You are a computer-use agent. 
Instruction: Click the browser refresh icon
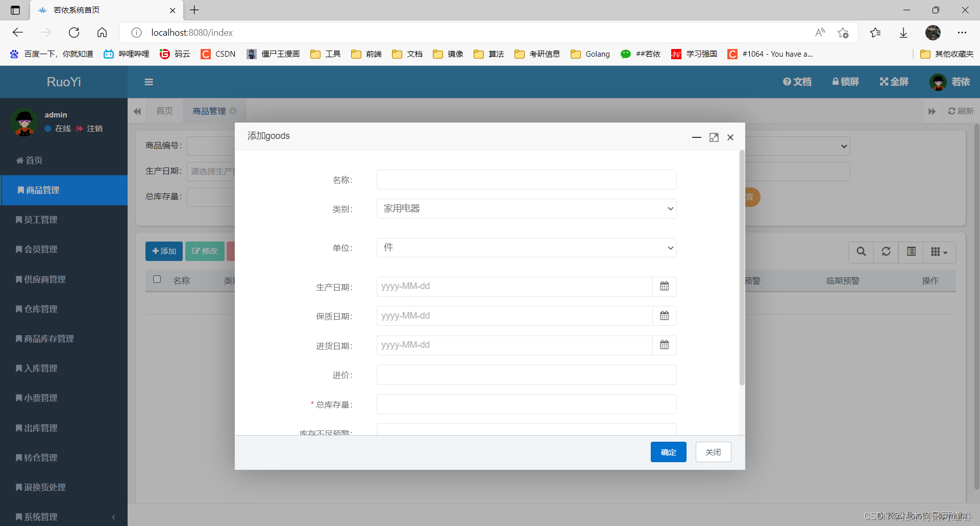pos(74,33)
